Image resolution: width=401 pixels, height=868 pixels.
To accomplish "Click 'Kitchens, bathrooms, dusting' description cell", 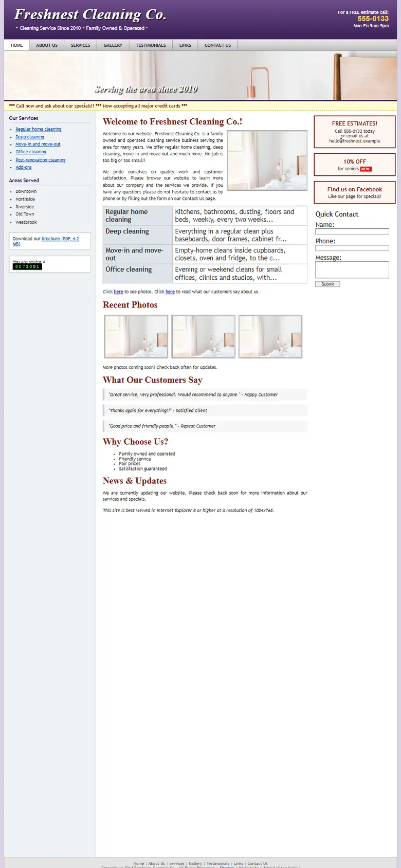I will (240, 215).
